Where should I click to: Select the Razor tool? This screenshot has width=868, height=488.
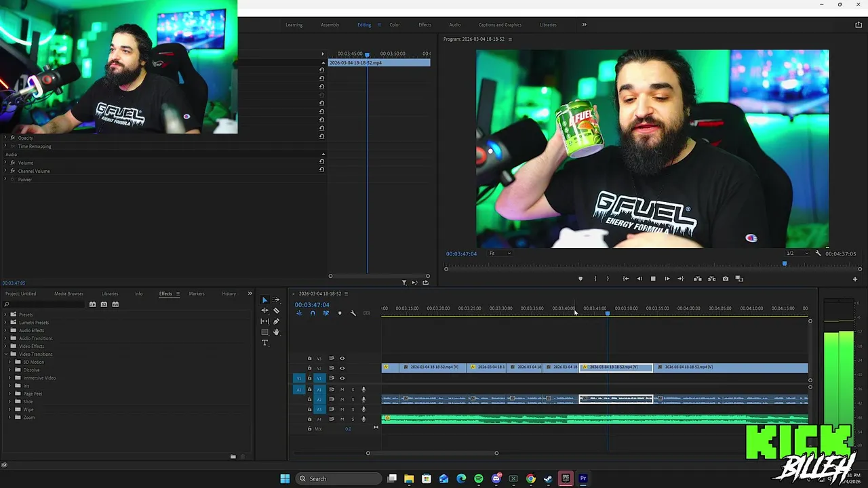point(276,310)
